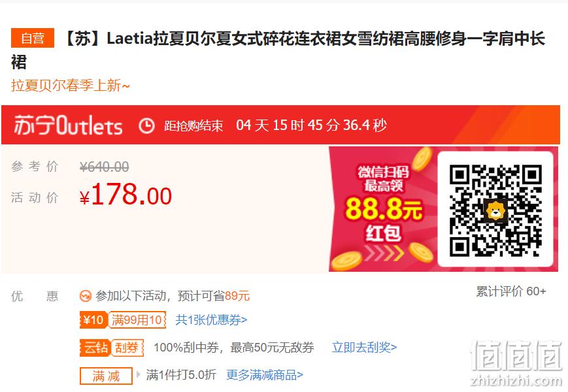Click the orange savings icon before 参加以下活动
568x392 pixels.
[x=86, y=296]
